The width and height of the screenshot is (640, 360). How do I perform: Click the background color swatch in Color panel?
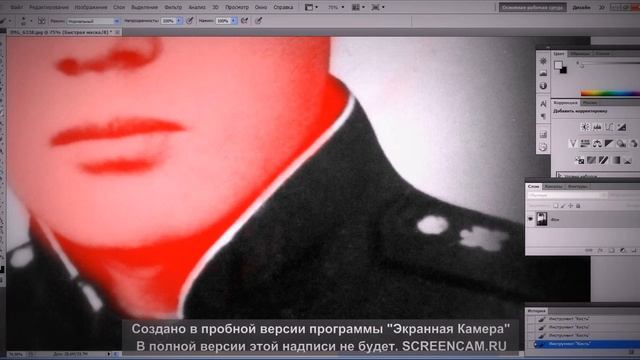563,70
